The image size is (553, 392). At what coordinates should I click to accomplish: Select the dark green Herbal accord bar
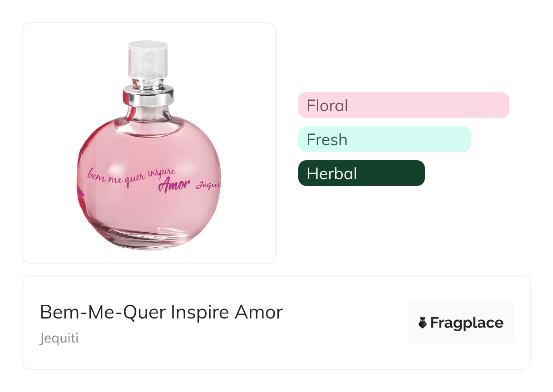pyautogui.click(x=361, y=173)
